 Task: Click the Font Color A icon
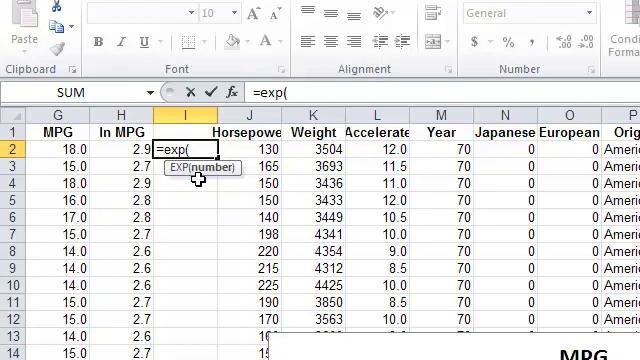pyautogui.click(x=266, y=41)
